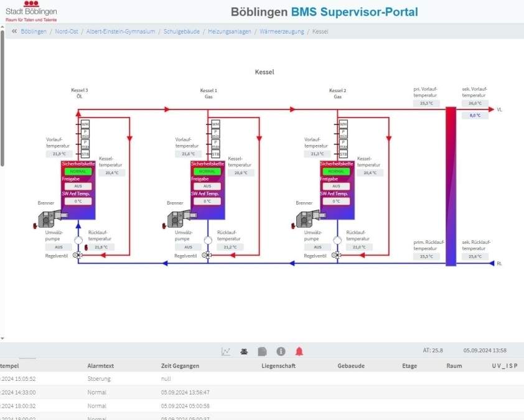
Task: Click the sek. Vorlauftemperatur 8,0 °C setpoint field
Action: click(475, 115)
